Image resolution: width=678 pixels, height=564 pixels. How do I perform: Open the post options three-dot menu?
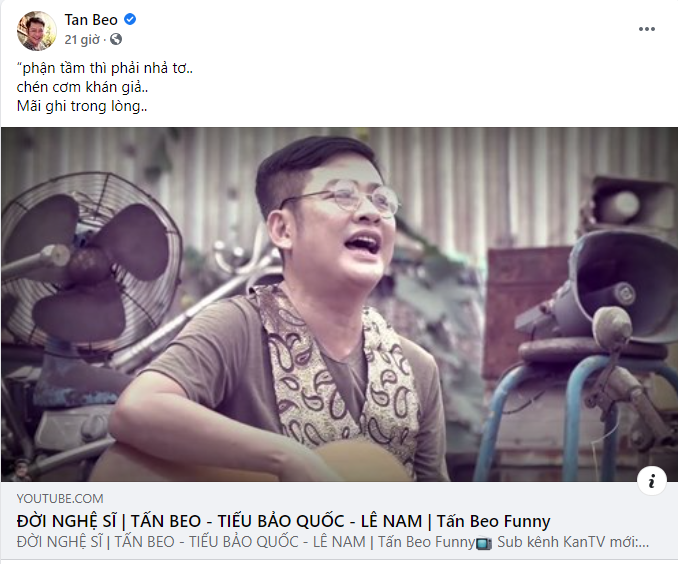coord(646,29)
